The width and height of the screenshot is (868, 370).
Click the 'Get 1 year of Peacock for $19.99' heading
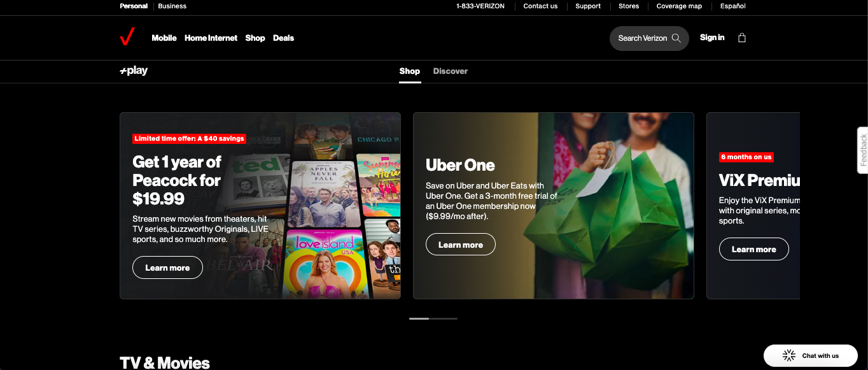[177, 180]
